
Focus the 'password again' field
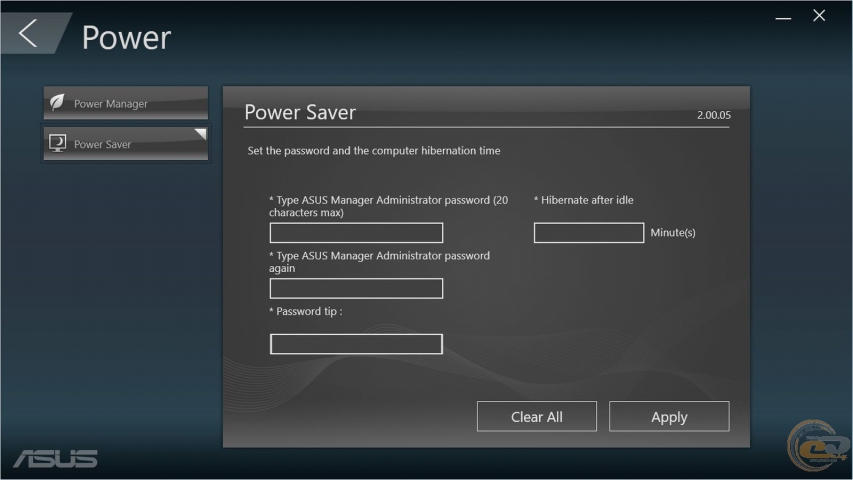click(356, 288)
